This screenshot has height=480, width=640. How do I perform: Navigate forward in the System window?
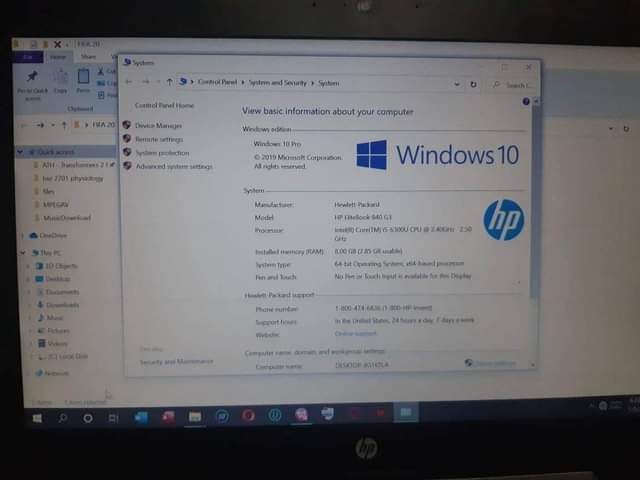click(145, 82)
